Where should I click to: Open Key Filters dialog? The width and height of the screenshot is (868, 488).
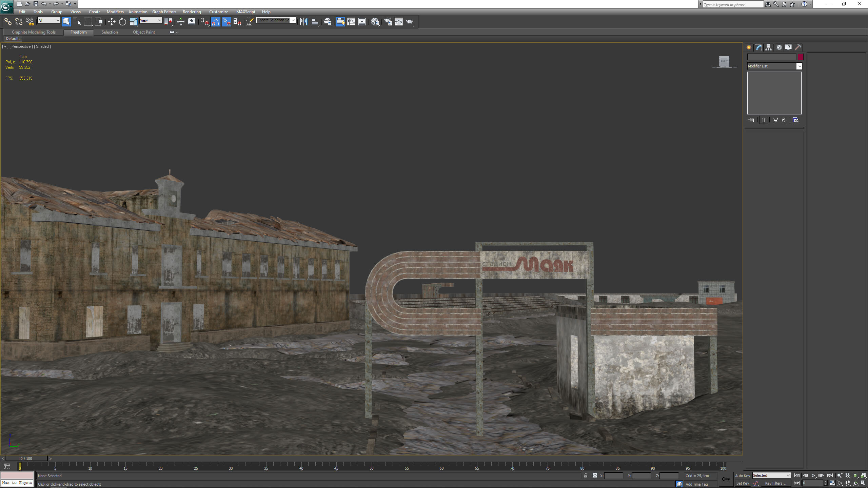775,484
